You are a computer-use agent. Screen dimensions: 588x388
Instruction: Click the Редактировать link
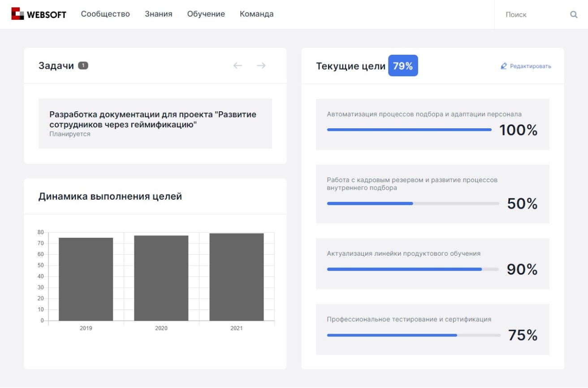[531, 66]
